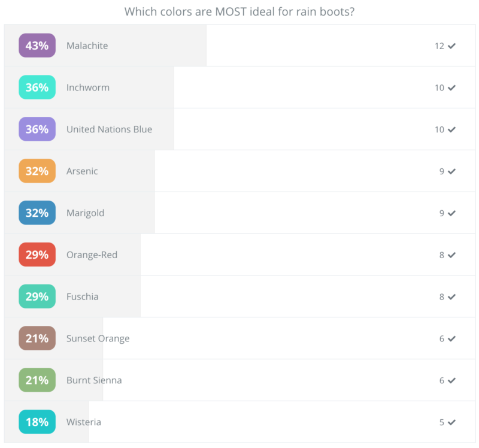Click the purple 43% badge
The image size is (479, 448).
37,46
